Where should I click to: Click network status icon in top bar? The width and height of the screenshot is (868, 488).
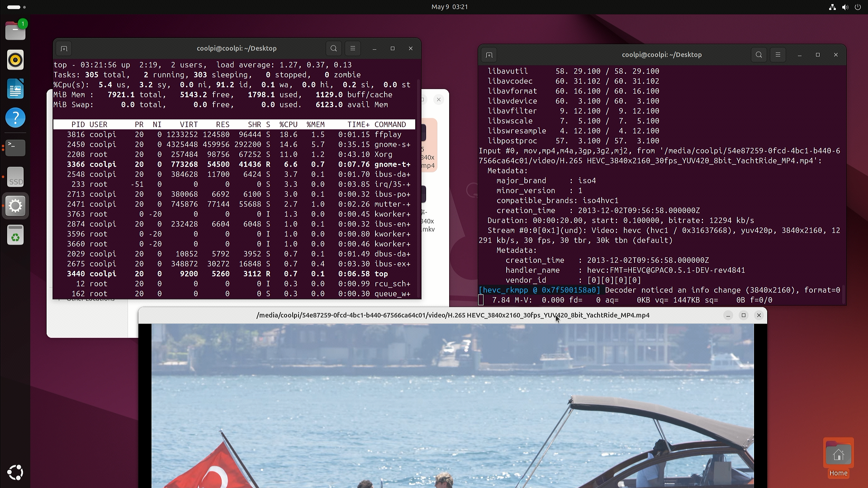pos(832,7)
